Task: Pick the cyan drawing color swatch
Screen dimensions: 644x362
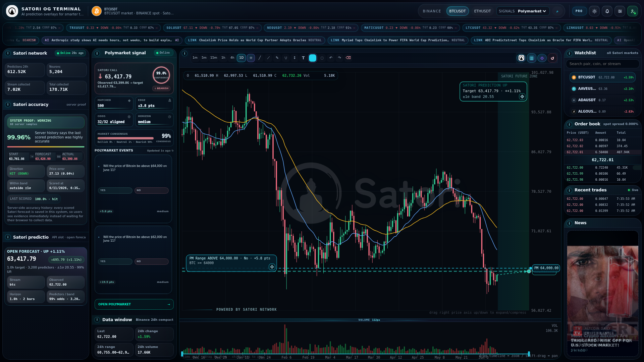Action: pos(313,58)
